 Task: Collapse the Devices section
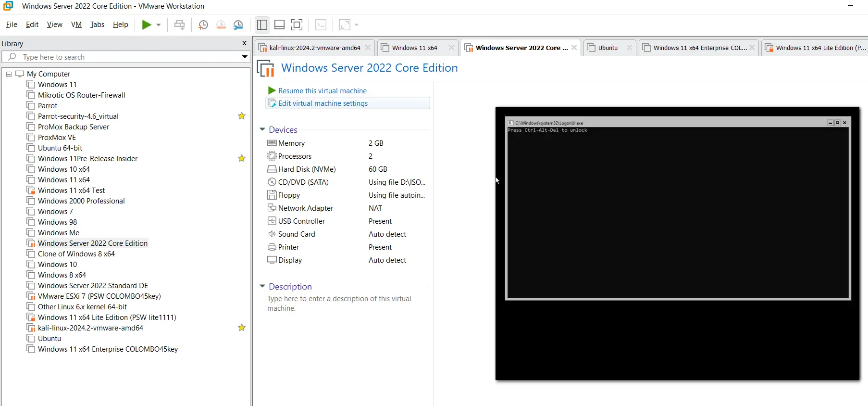coord(262,129)
